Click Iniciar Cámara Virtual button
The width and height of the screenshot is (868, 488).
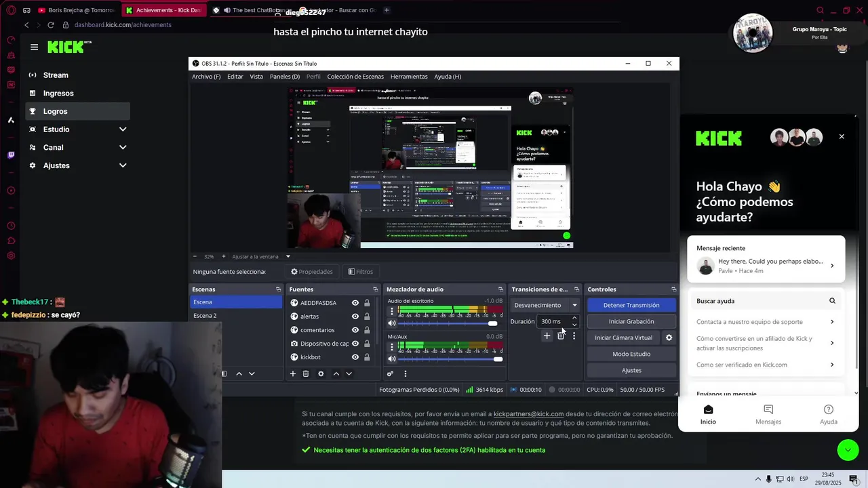coord(623,338)
